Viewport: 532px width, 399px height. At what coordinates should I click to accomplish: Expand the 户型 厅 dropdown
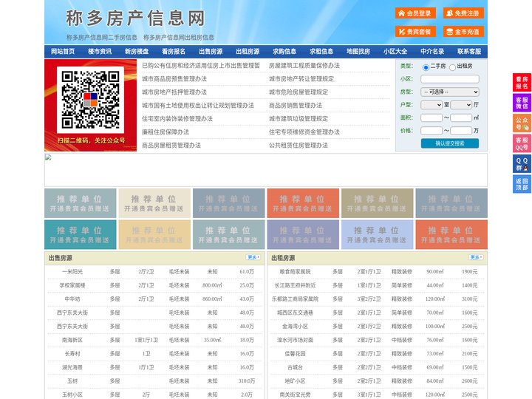pos(461,105)
